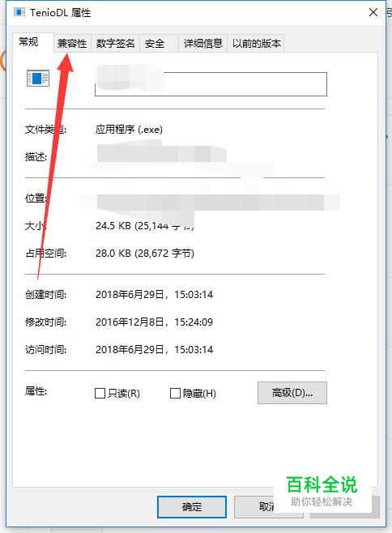Screen dimensions: 392x533
Task: Click the 修改时间 value 2016年12月8日
Action: click(130, 322)
